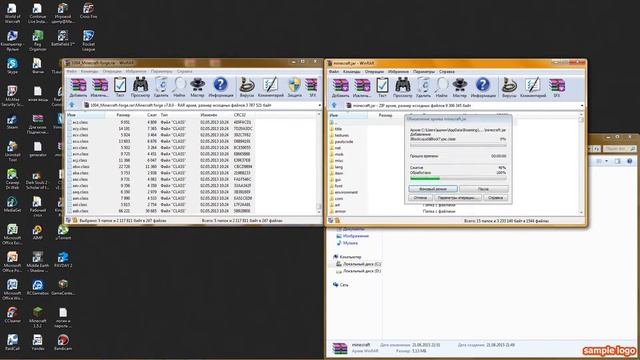Click Virus scan (Вирусы) in forge WinRAR window

coord(247,87)
